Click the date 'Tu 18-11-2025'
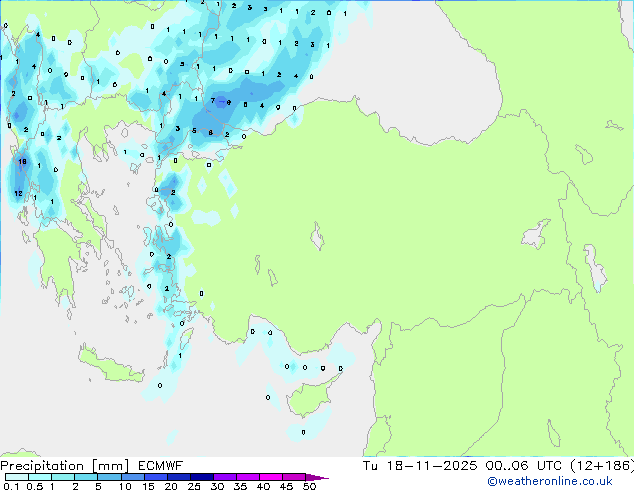Viewport: 634px width, 490px height. 420,466
